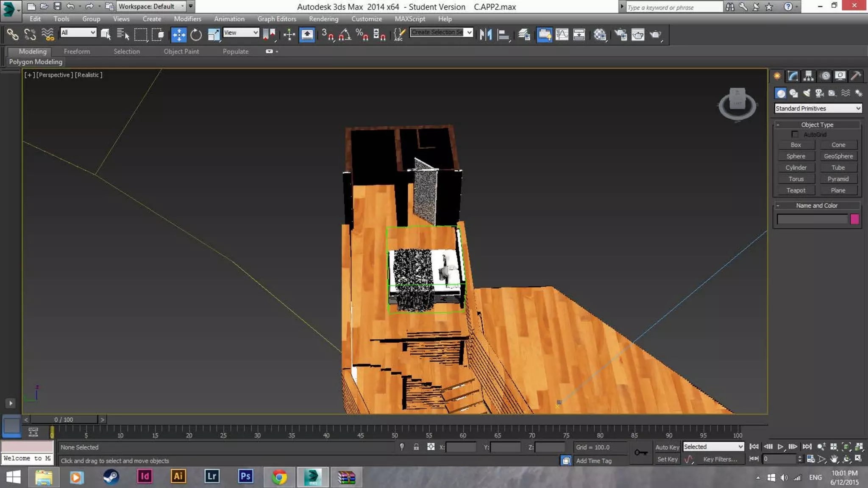This screenshot has width=868, height=488.
Task: Open the Standard Primitives dropdown
Action: (818, 108)
